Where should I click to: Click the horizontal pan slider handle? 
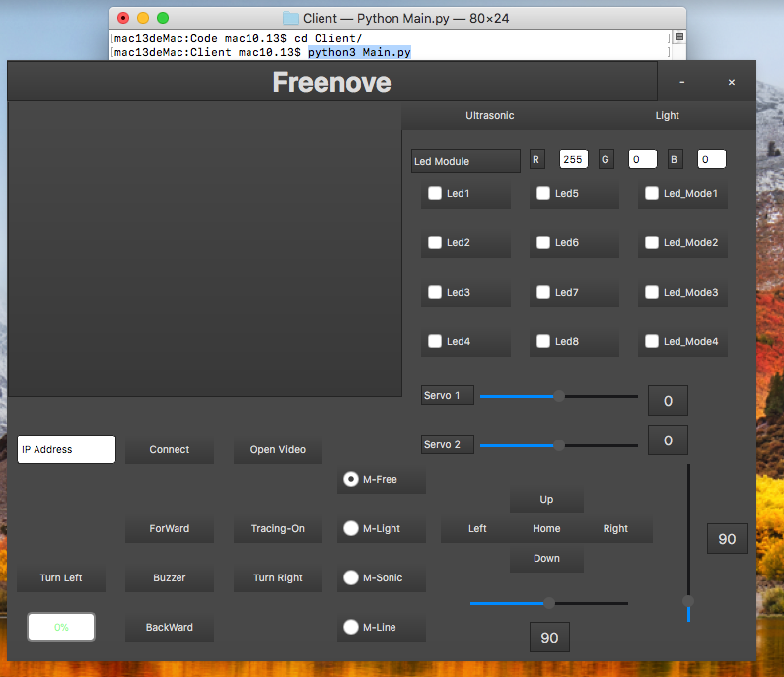pyautogui.click(x=549, y=603)
